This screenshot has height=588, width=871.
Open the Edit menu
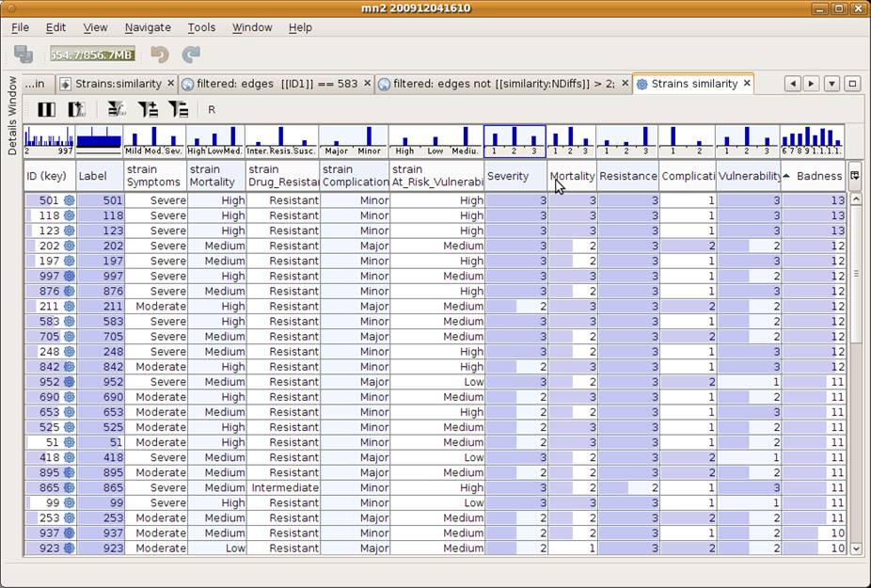[55, 27]
